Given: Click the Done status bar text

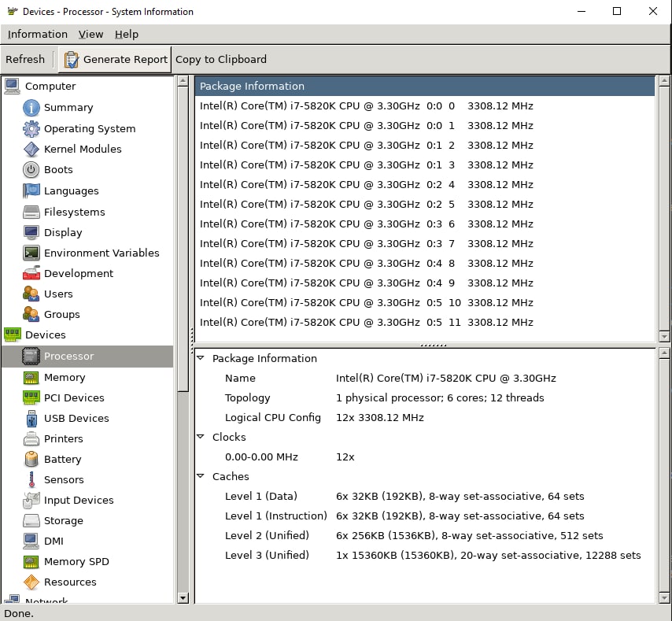Looking at the screenshot, I should click(x=19, y=613).
